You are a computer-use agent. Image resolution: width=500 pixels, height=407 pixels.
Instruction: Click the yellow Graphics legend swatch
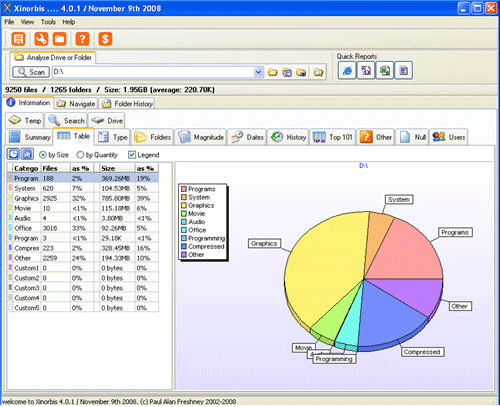pos(184,205)
